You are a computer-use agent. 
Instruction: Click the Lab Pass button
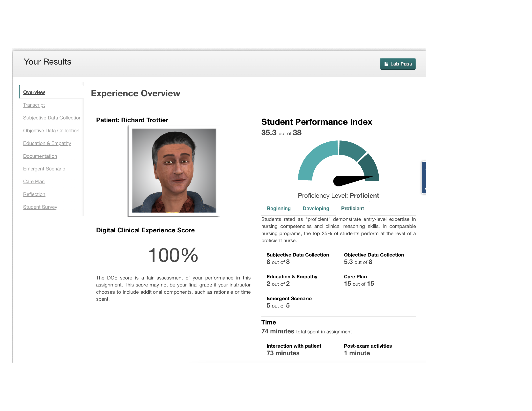click(x=398, y=64)
